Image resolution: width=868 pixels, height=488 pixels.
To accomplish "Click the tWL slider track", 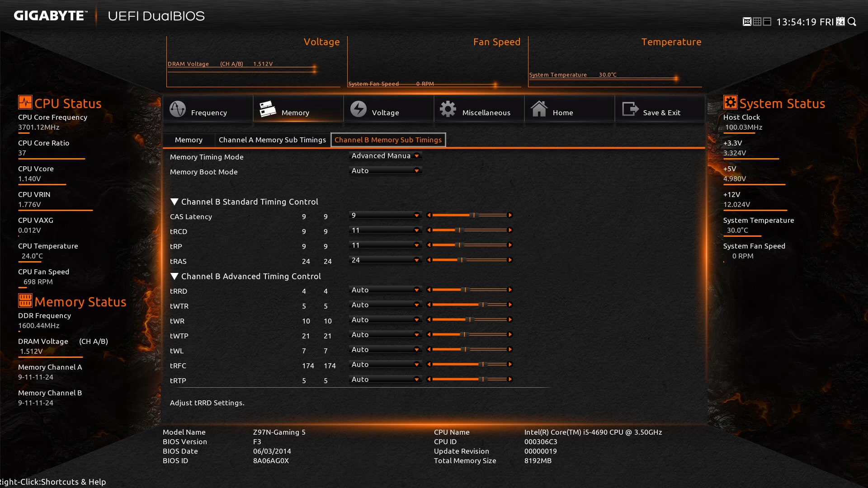I will (469, 349).
